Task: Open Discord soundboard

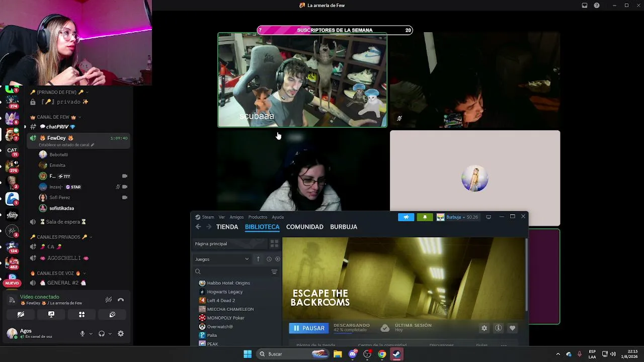Action: pos(112,314)
